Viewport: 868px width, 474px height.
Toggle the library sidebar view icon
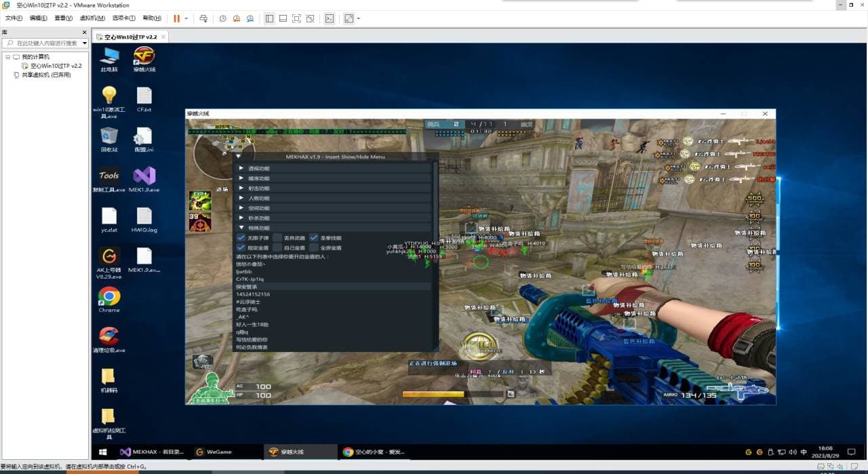pos(269,18)
